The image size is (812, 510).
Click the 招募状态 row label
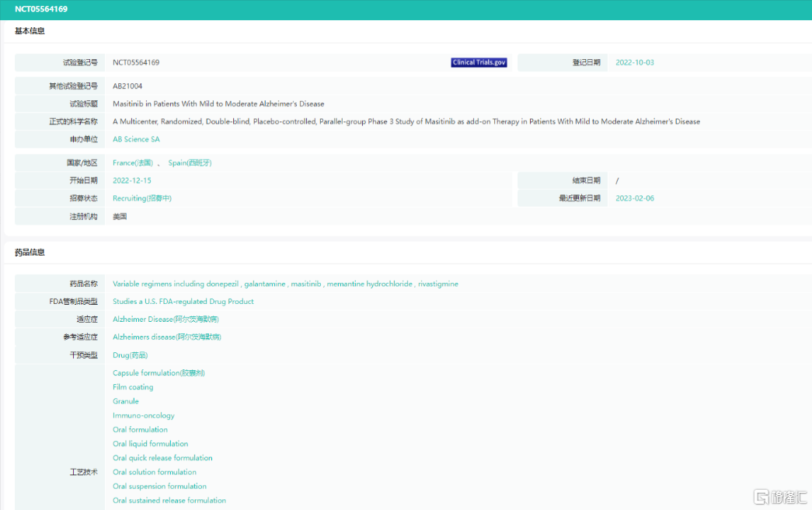tap(83, 198)
